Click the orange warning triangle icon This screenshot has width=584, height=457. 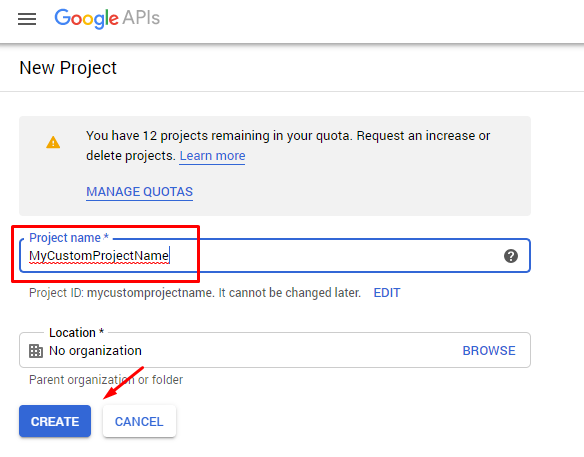pos(53,142)
